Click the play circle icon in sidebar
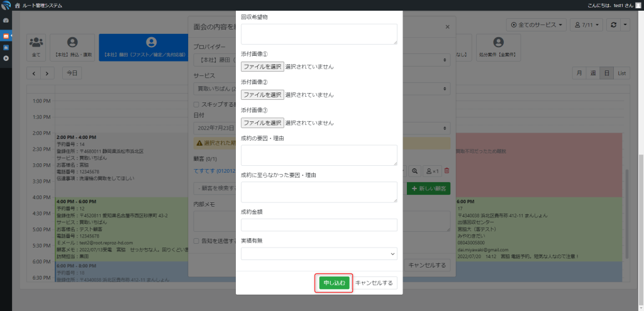The width and height of the screenshot is (644, 311). (x=6, y=58)
